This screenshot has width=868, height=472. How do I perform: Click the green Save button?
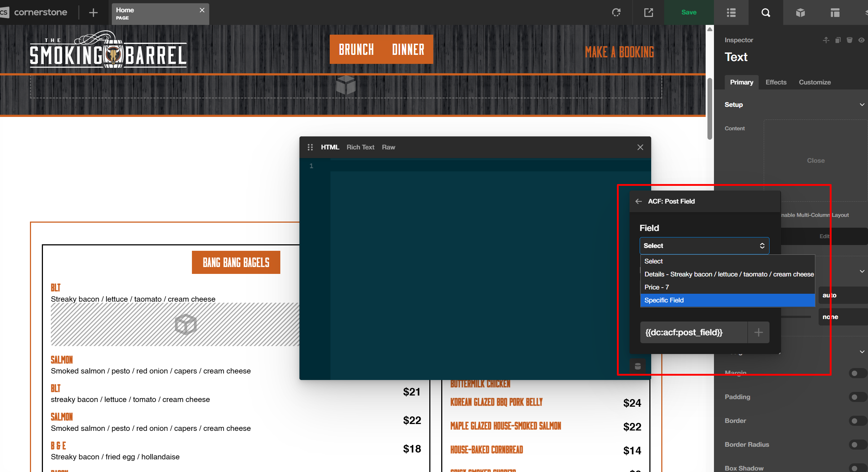pyautogui.click(x=688, y=13)
